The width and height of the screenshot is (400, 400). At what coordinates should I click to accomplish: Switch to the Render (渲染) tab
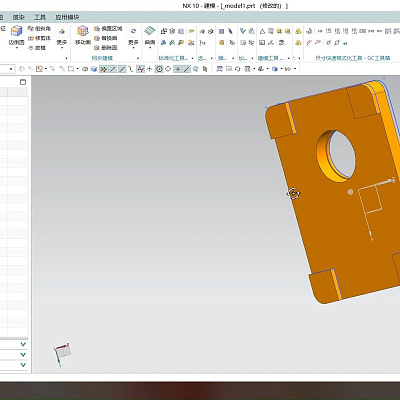[x=18, y=17]
